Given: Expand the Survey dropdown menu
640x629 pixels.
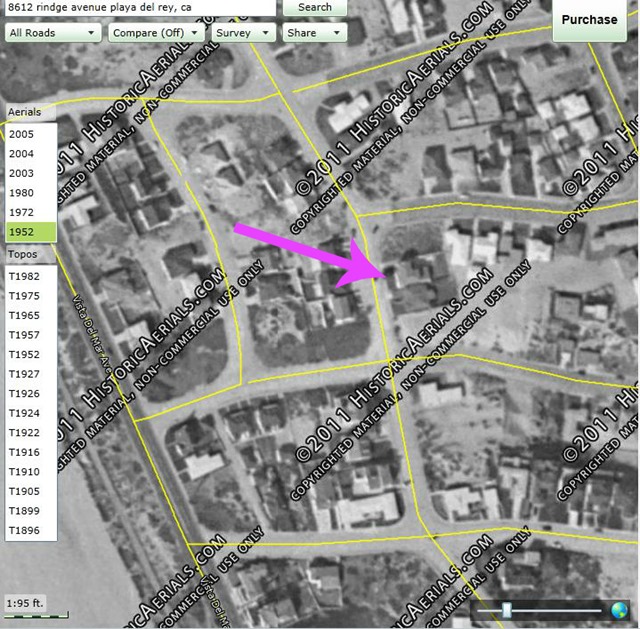Looking at the screenshot, I should [x=243, y=33].
